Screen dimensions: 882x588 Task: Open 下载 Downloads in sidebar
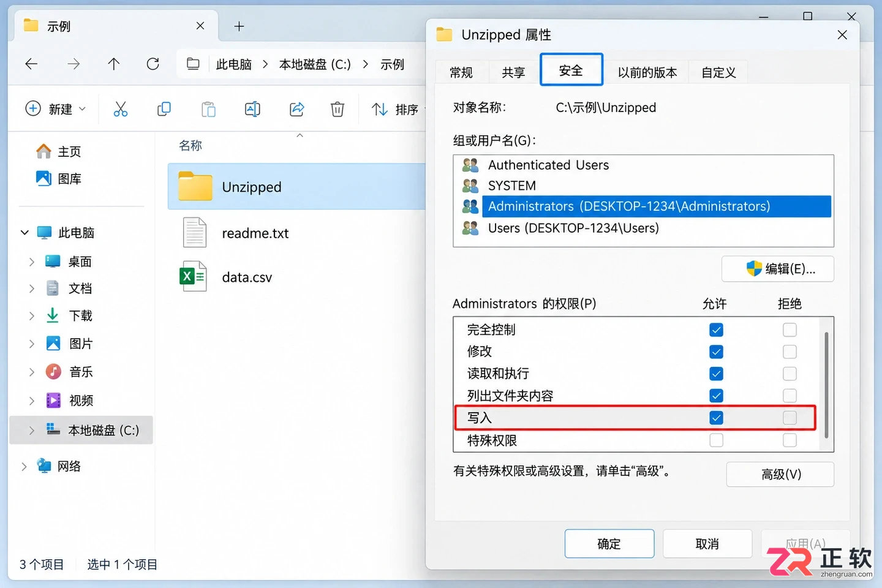click(69, 315)
